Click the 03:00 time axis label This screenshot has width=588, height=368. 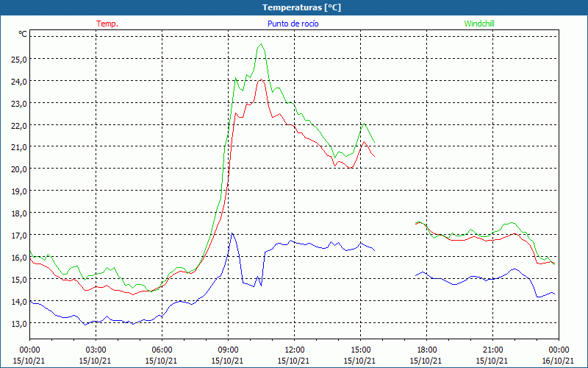[96, 350]
